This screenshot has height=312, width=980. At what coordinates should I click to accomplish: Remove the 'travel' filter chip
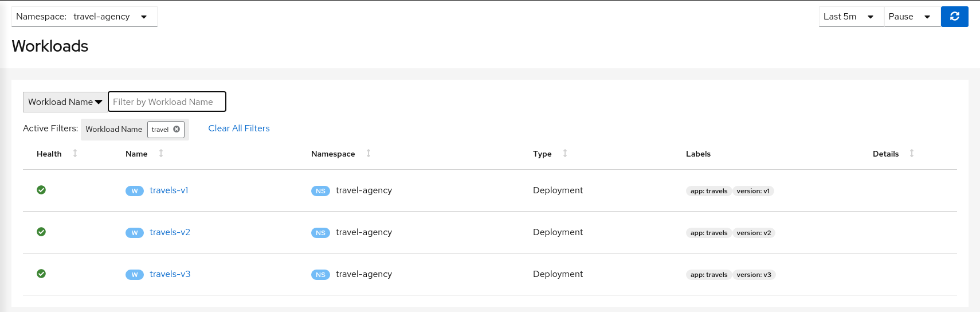pyautogui.click(x=177, y=129)
